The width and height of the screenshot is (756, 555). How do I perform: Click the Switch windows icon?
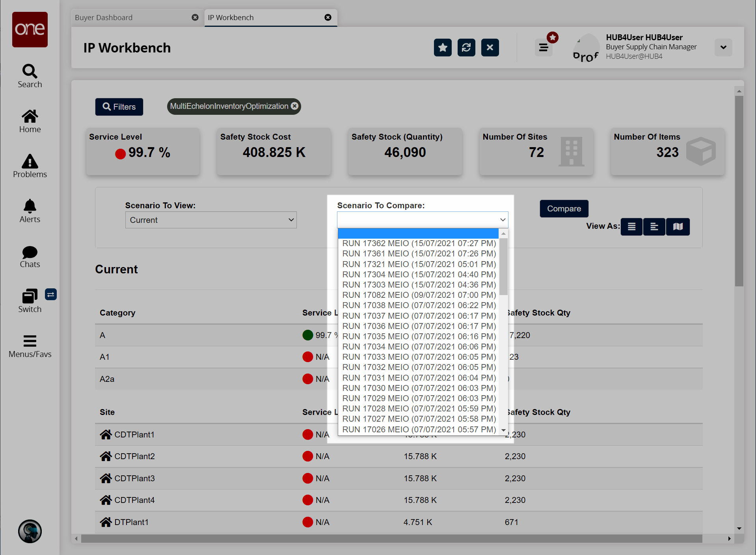pyautogui.click(x=30, y=301)
